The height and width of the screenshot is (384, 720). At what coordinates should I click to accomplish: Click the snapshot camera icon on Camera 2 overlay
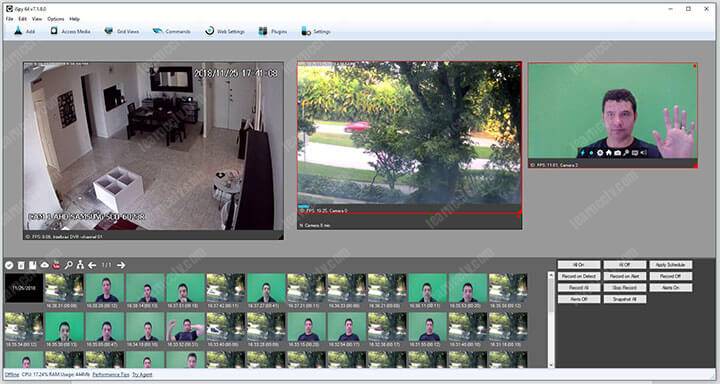[x=617, y=152]
